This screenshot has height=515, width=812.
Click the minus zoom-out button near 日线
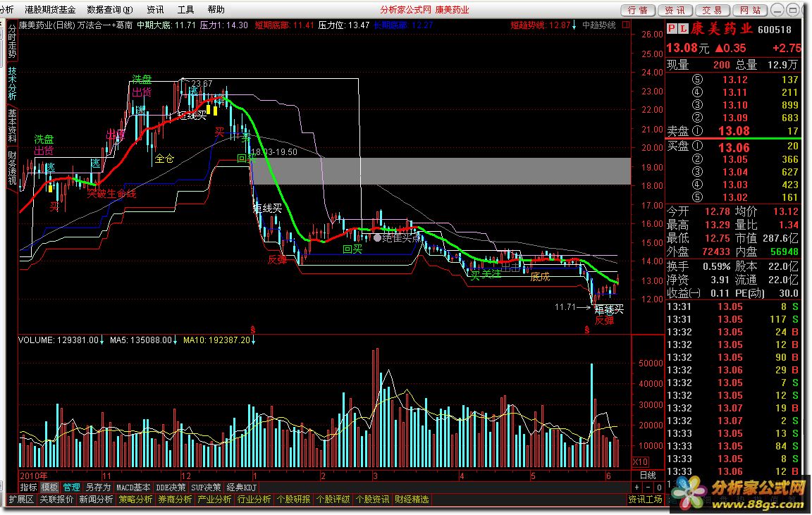pos(648,488)
